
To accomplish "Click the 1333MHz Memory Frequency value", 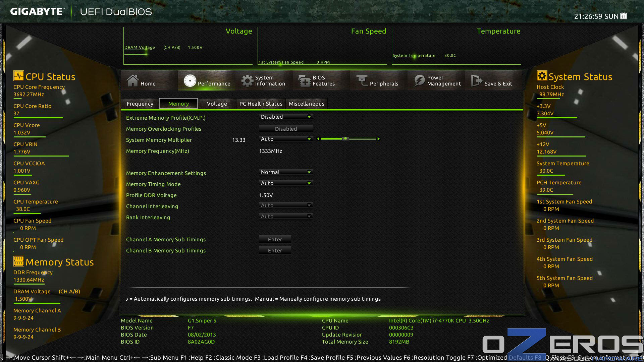I will pos(270,151).
